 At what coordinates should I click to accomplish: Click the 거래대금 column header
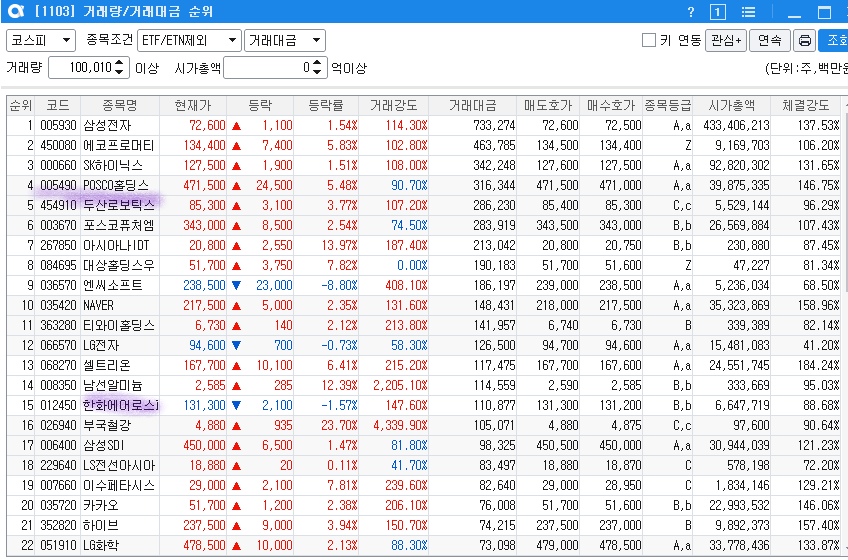(473, 106)
